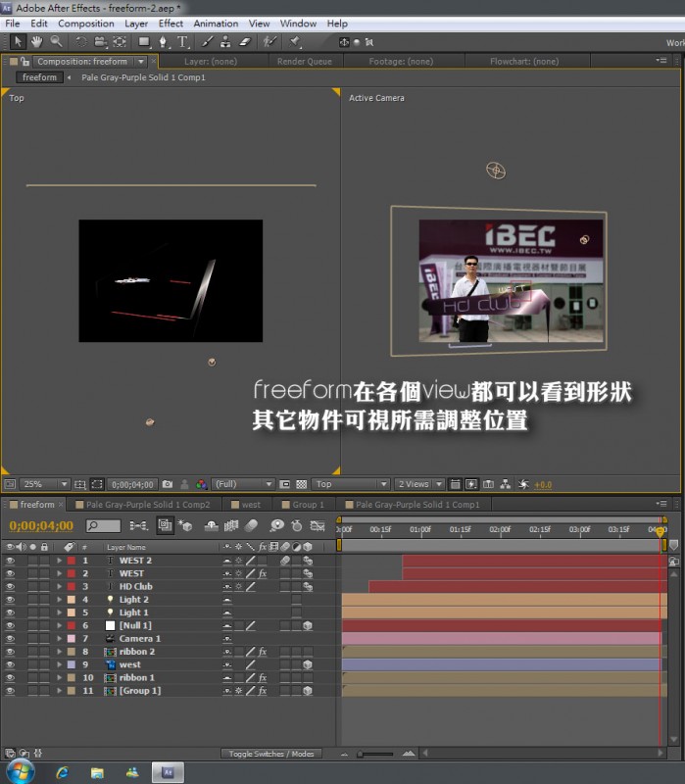
Task: Select the Brush tool
Action: point(207,42)
